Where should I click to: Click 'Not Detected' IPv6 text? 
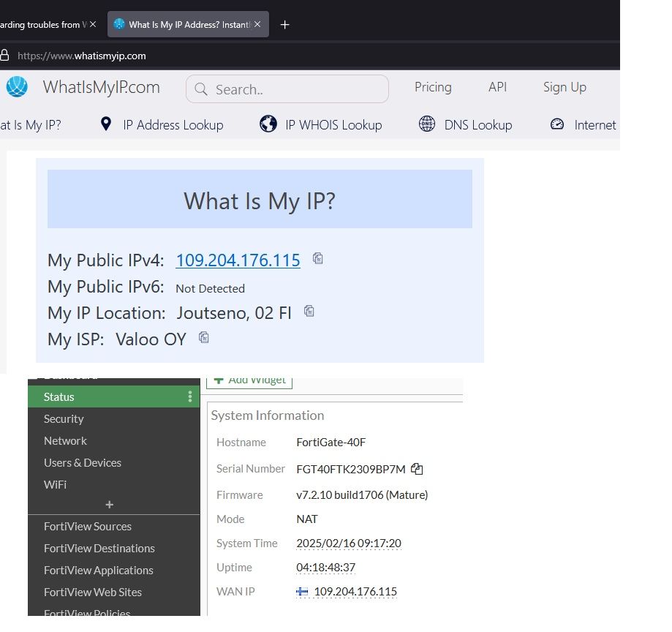(210, 288)
